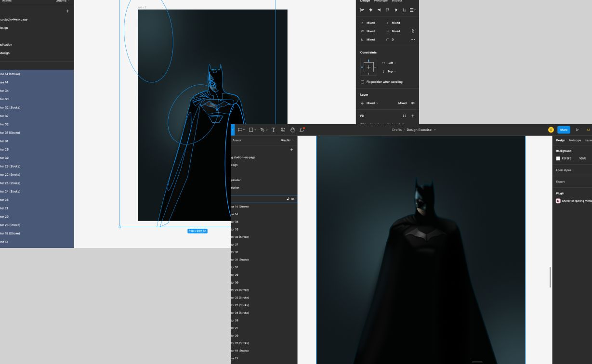Switch to the Prototype tab

[574, 140]
